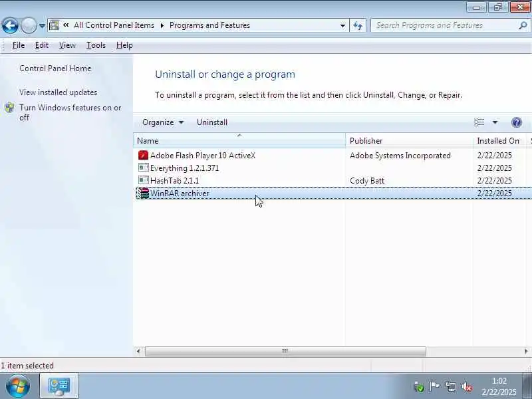532x399 pixels.
Task: Click the HashTab program icon
Action: tap(143, 180)
